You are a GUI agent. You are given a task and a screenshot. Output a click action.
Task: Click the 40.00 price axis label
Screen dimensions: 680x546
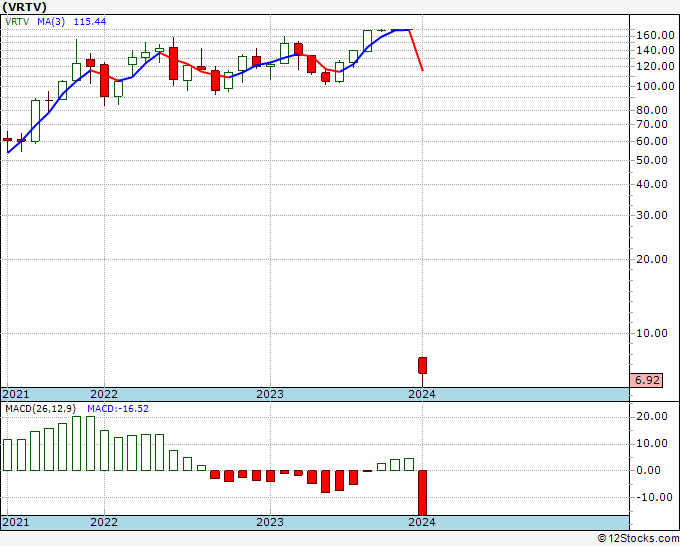click(652, 184)
